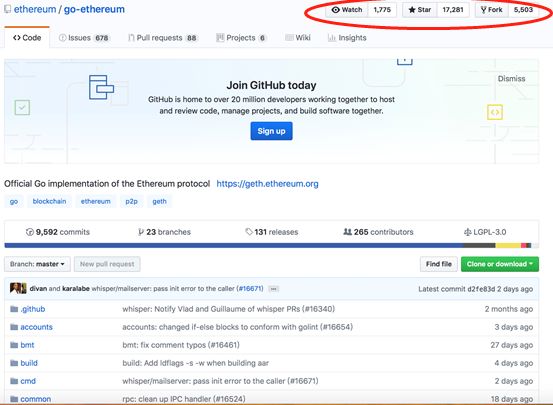This screenshot has height=405, width=553.
Task: Click the repository book icon beside ethereum
Action: point(7,10)
